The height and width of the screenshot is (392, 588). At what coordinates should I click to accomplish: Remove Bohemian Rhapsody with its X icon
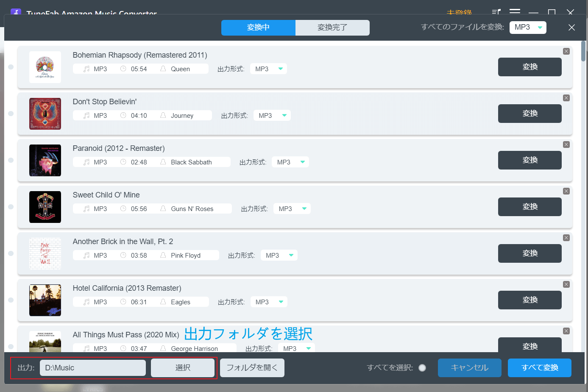click(566, 51)
